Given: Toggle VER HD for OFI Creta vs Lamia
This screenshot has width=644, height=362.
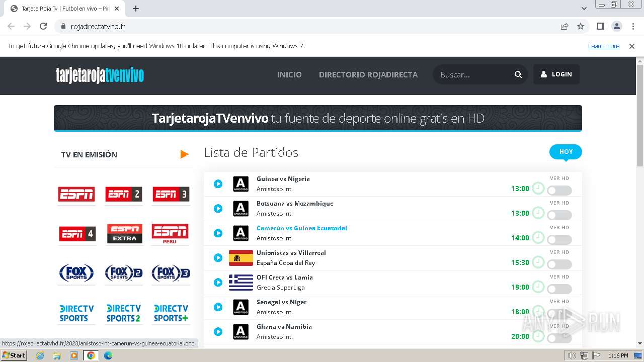Looking at the screenshot, I should coord(559,289).
